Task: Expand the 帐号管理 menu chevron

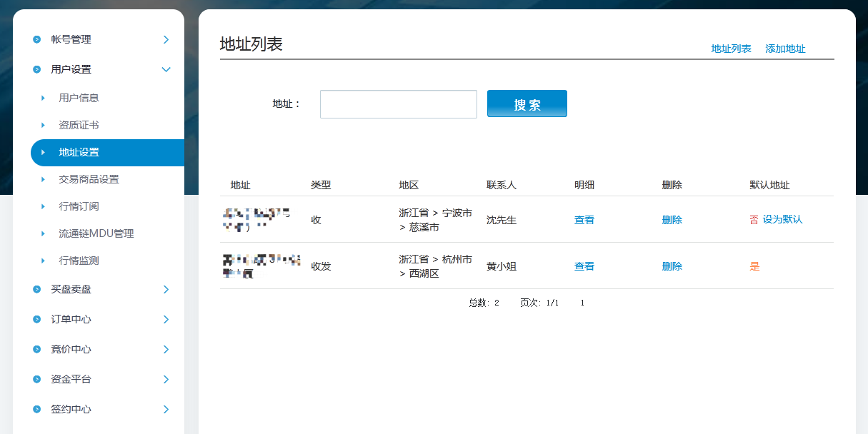Action: click(166, 39)
